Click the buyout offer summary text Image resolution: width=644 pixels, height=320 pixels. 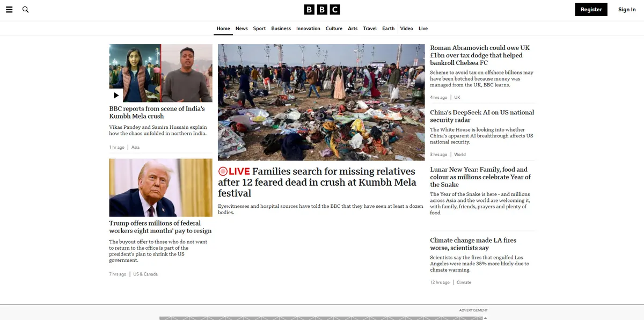coord(158,251)
